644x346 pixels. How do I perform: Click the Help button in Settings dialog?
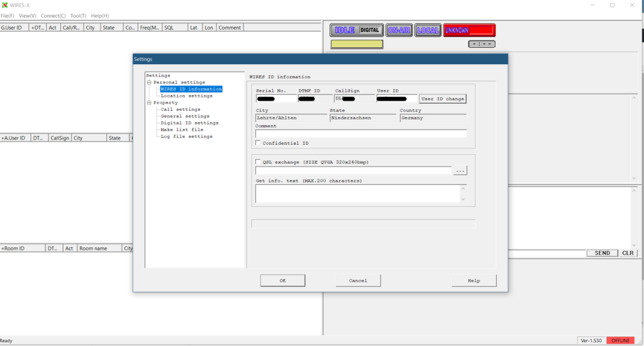474,281
